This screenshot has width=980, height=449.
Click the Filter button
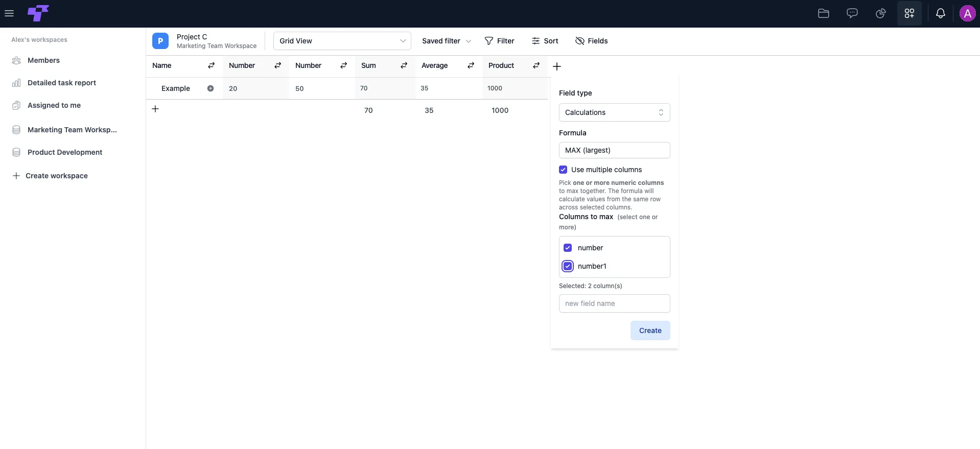pyautogui.click(x=499, y=41)
